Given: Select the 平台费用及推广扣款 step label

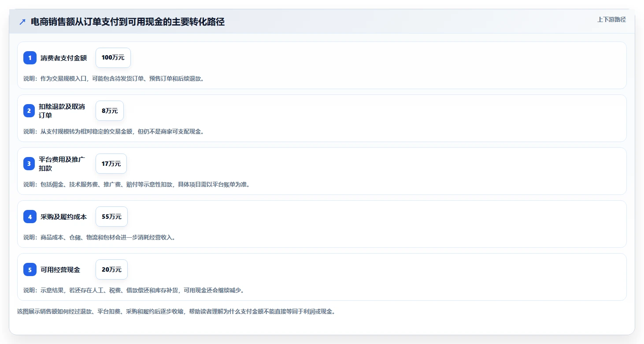Looking at the screenshot, I should [62, 164].
